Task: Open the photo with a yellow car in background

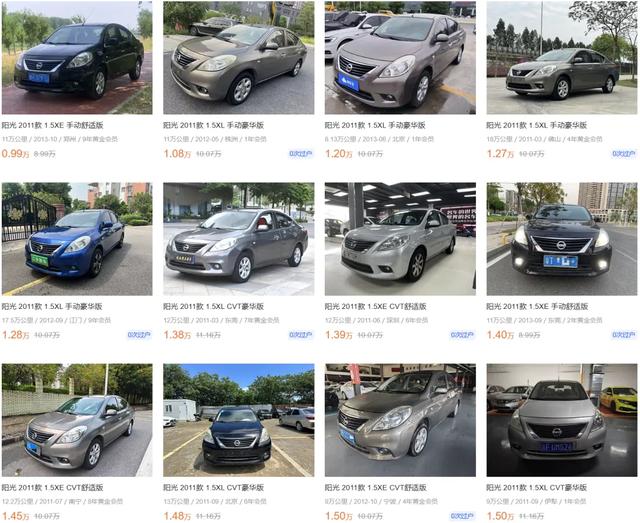Action: pos(562,420)
